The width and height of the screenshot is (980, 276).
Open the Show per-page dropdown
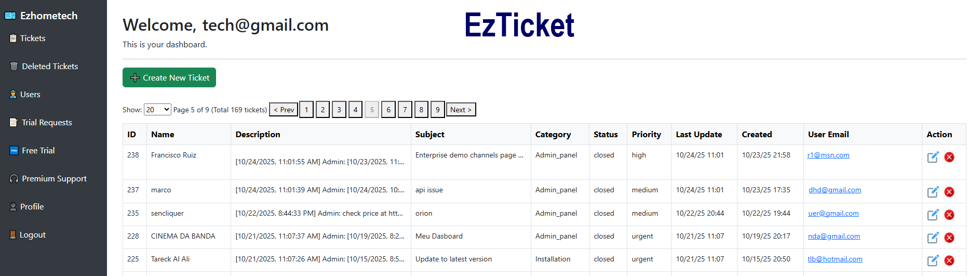point(157,110)
